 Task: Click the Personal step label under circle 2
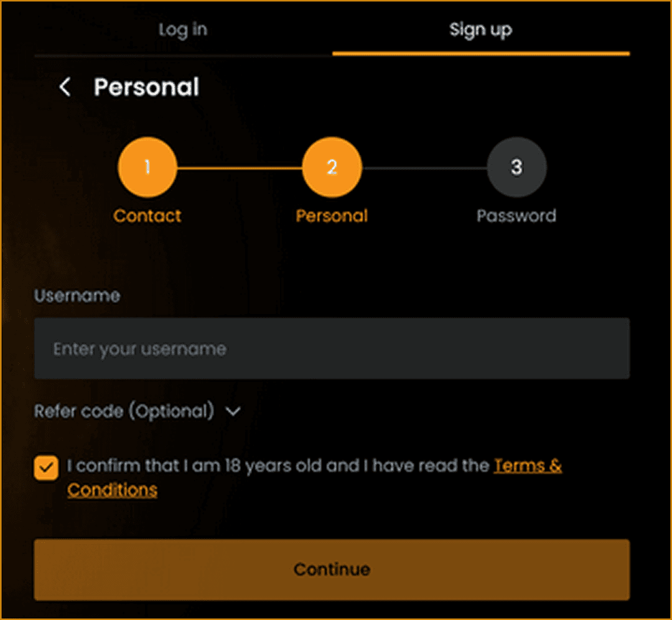pos(332,216)
